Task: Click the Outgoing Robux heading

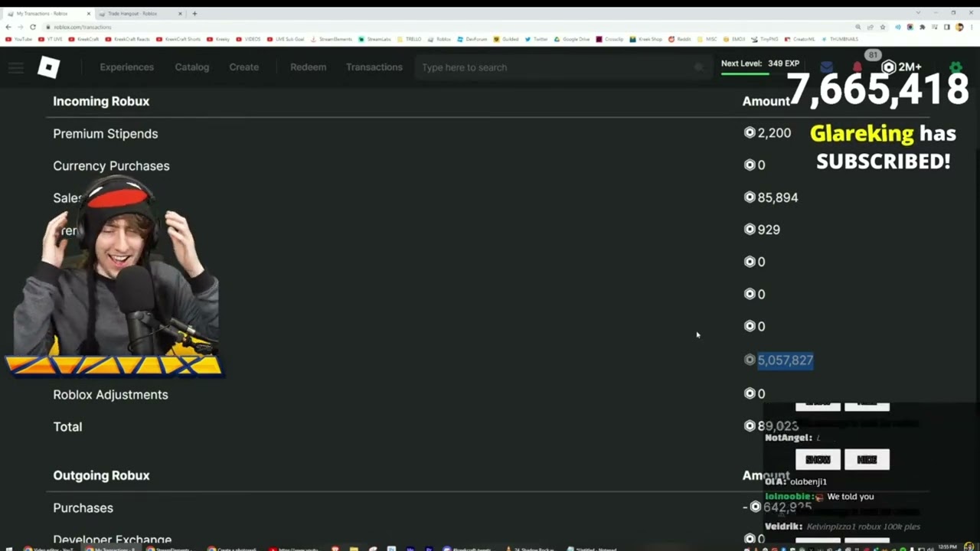Action: [x=101, y=475]
